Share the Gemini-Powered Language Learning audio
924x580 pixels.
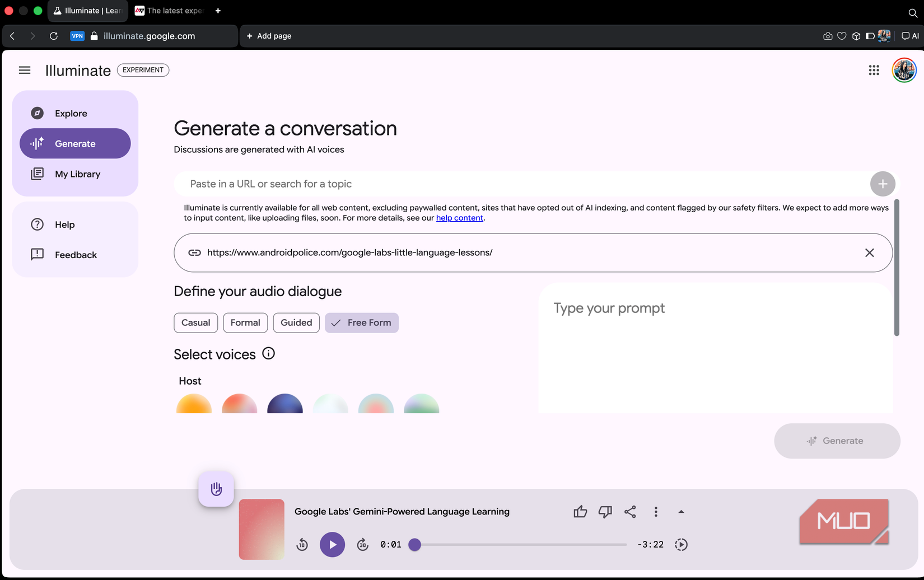click(x=630, y=511)
